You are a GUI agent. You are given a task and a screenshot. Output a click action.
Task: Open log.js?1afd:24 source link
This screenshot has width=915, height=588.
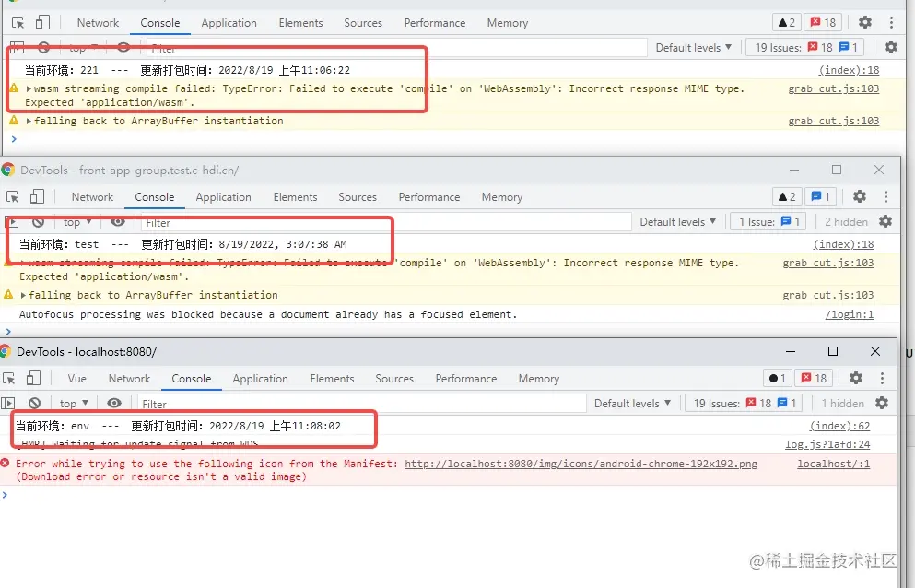click(x=827, y=445)
